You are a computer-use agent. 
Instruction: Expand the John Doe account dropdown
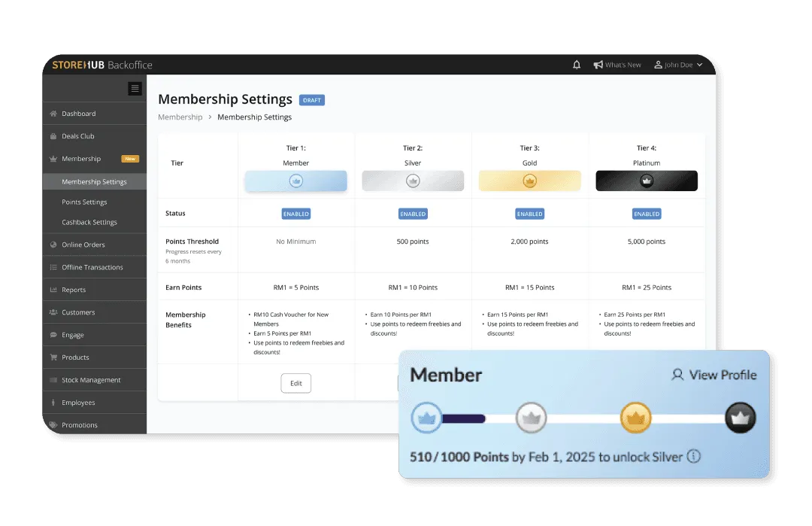[678, 65]
